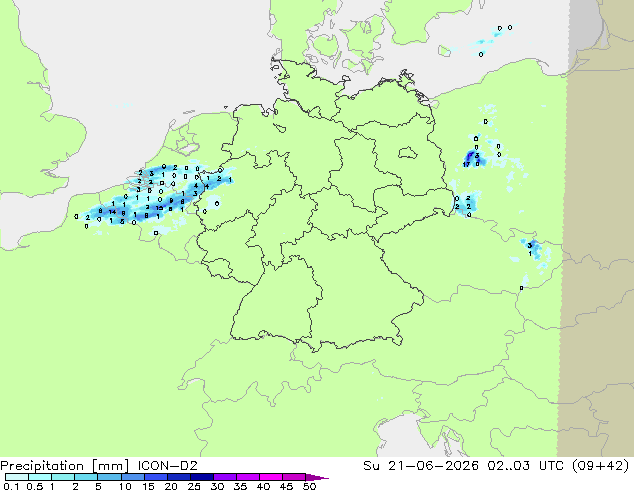
Task: Click the 25–30 mm dark blue swatch
Action: 201,477
